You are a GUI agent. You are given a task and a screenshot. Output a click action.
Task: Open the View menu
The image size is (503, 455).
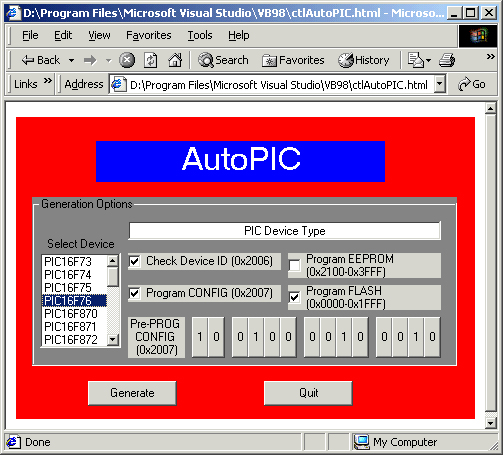click(x=99, y=35)
